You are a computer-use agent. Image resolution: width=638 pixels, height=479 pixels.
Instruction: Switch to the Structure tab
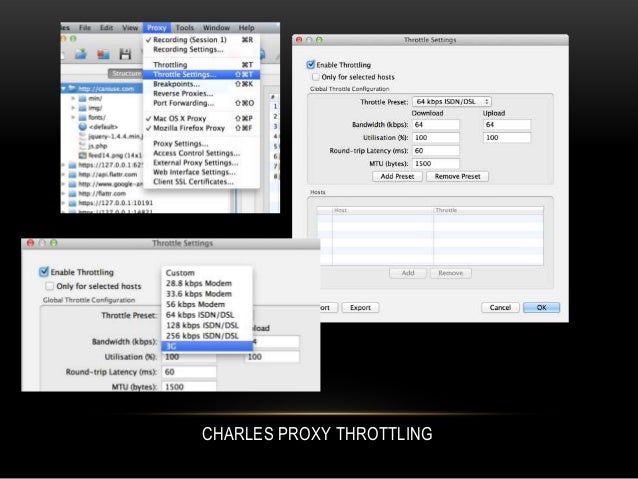click(125, 73)
